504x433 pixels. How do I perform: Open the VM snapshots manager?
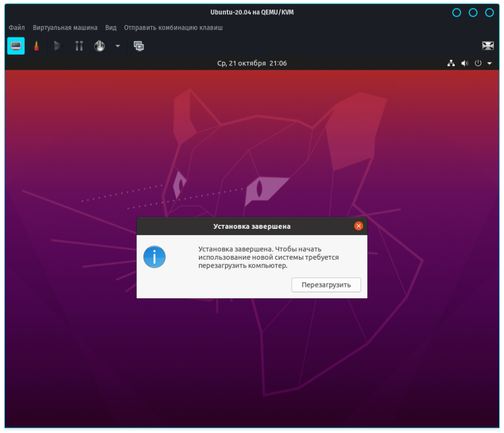pos(139,46)
